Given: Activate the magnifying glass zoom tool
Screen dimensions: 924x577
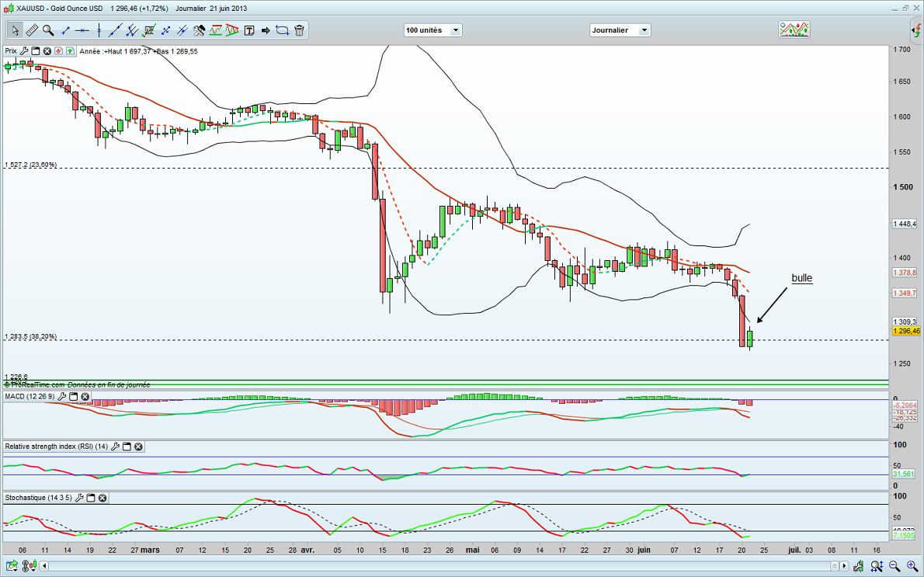Looking at the screenshot, I should tap(48, 30).
